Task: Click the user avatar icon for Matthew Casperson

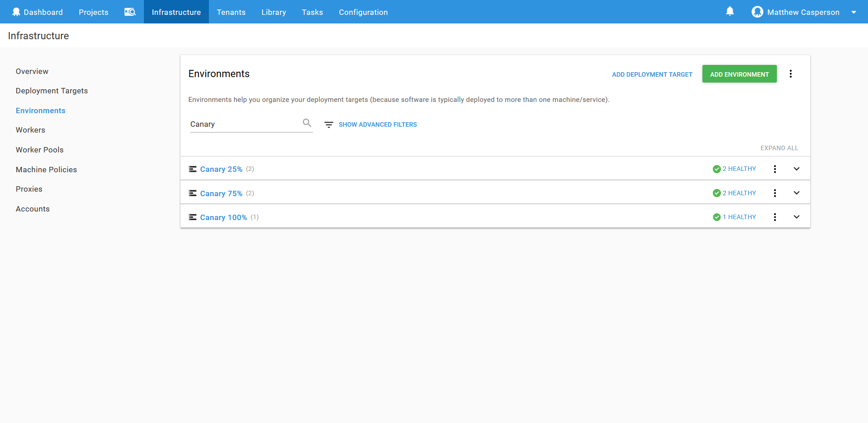Action: click(x=757, y=12)
